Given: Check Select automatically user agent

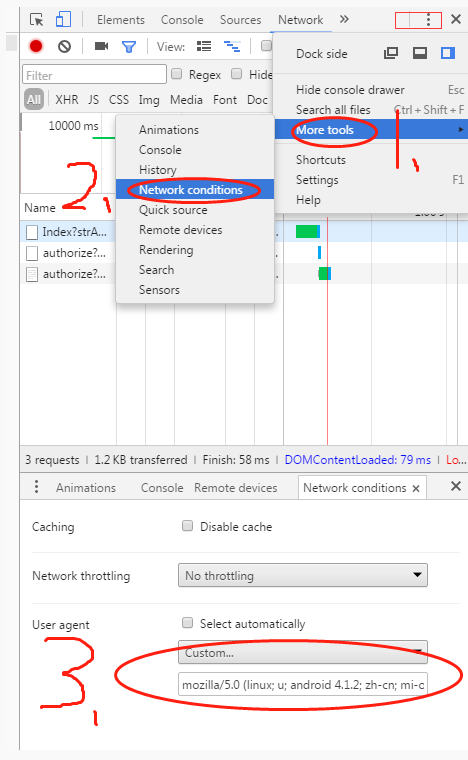Looking at the screenshot, I should [x=187, y=623].
